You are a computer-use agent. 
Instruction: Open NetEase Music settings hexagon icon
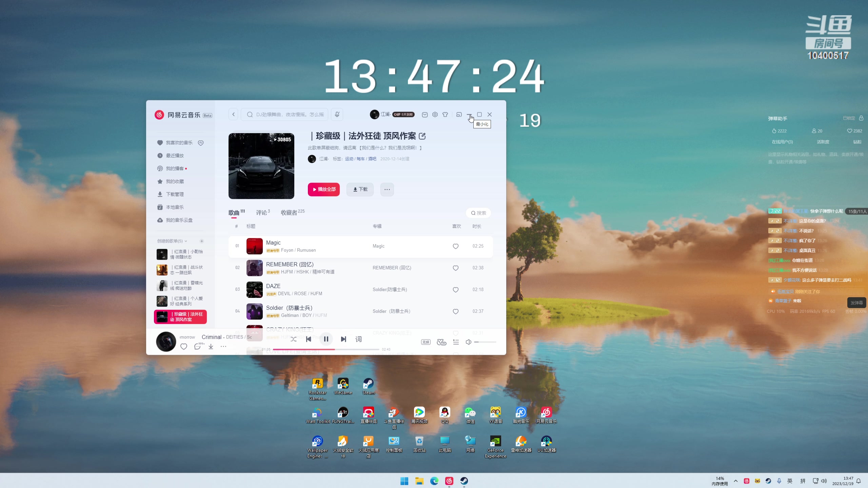coord(435,115)
